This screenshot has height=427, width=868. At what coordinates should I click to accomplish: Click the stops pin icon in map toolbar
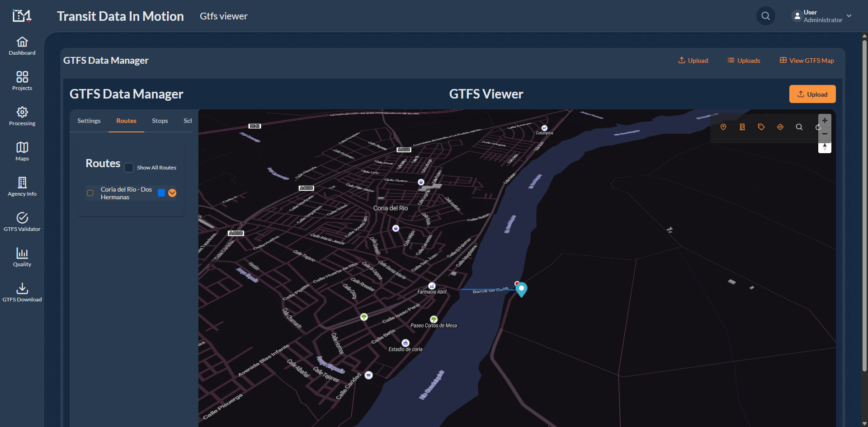tap(723, 127)
